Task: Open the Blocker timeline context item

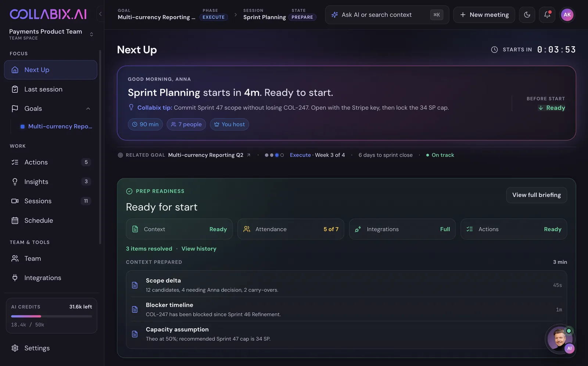Action: [347, 309]
